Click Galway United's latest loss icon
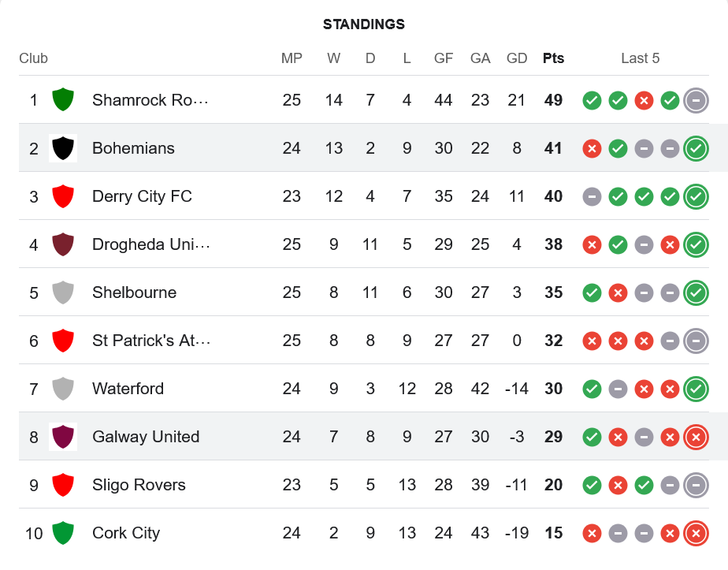 [695, 437]
